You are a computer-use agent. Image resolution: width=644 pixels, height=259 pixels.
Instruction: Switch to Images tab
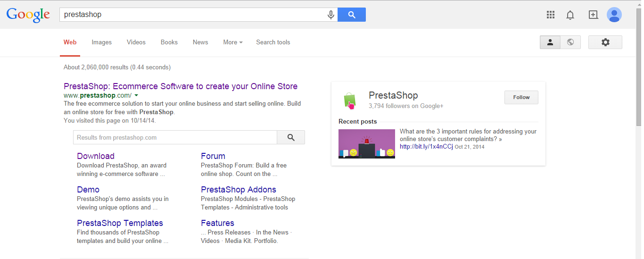coord(102,42)
